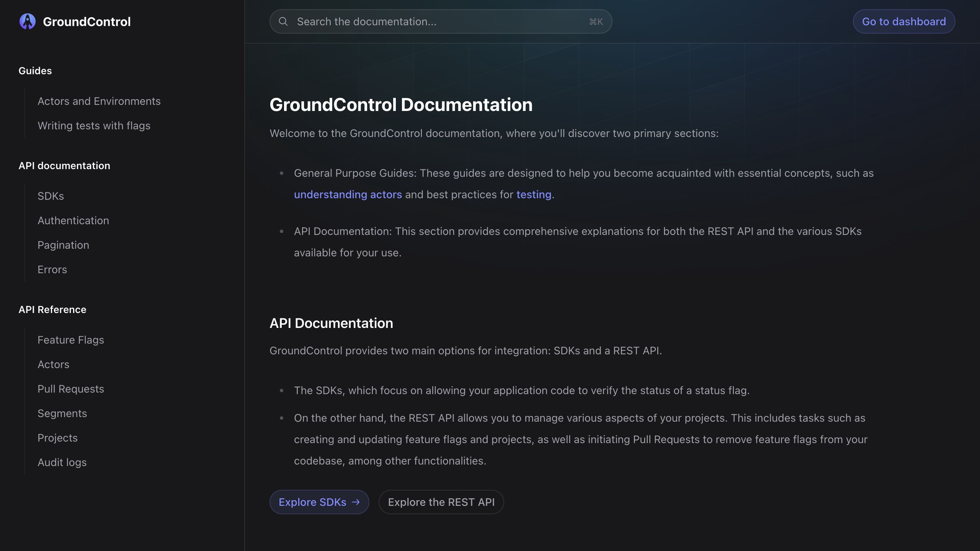Select Actors under API Reference
The image size is (980, 551).
53,364
